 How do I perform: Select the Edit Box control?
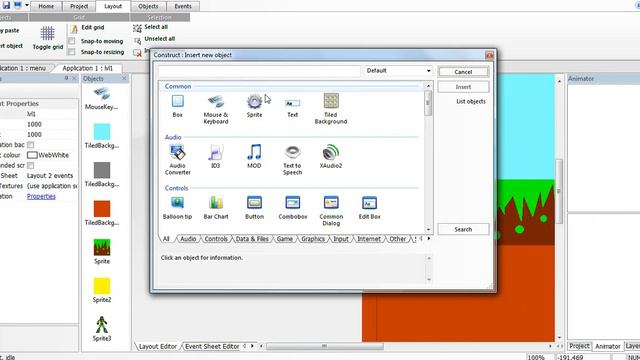(369, 208)
